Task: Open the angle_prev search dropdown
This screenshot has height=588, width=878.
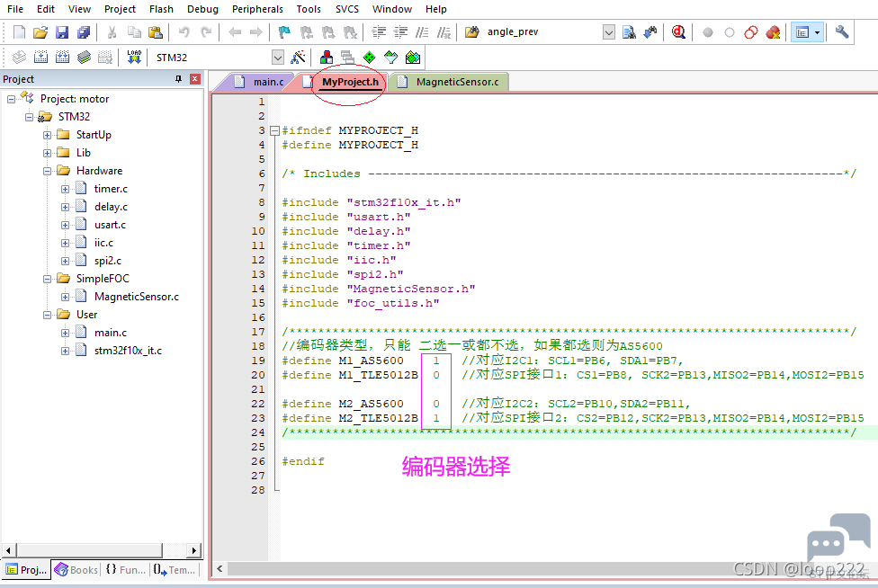Action: click(609, 32)
